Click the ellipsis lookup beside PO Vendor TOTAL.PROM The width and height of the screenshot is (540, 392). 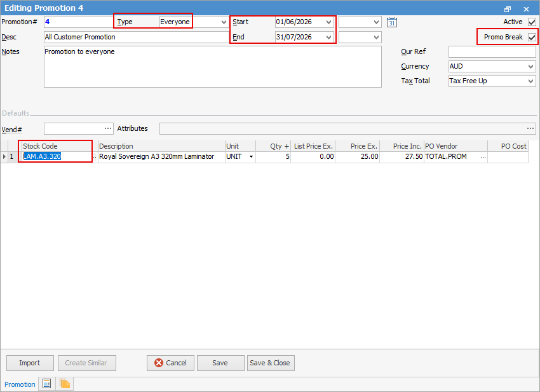(483, 157)
